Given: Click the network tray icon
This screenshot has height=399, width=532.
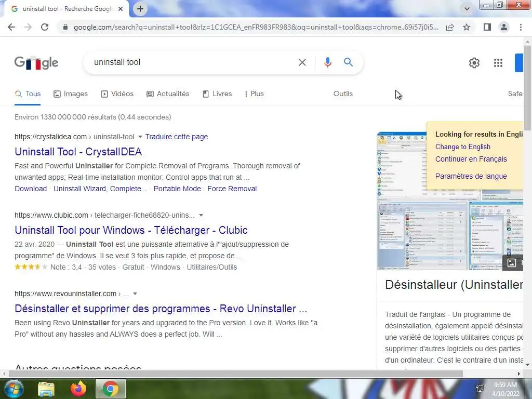Looking at the screenshot, I should tap(480, 389).
